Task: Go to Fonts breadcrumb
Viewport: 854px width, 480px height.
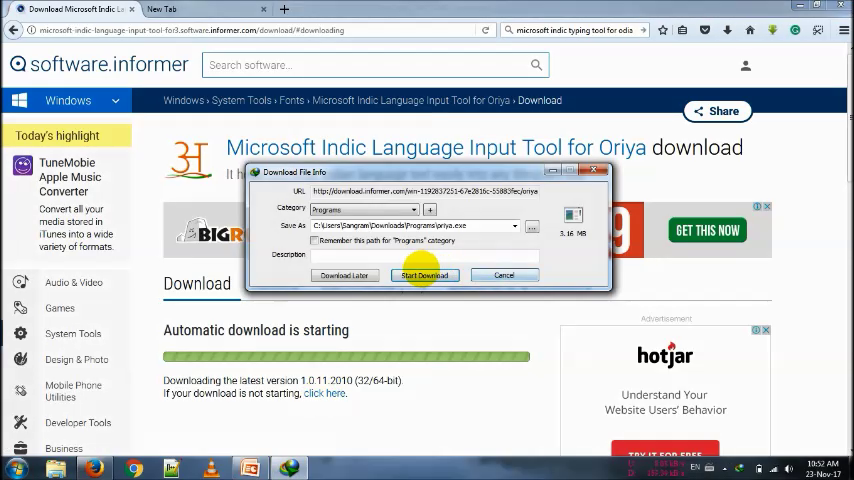Action: [291, 100]
